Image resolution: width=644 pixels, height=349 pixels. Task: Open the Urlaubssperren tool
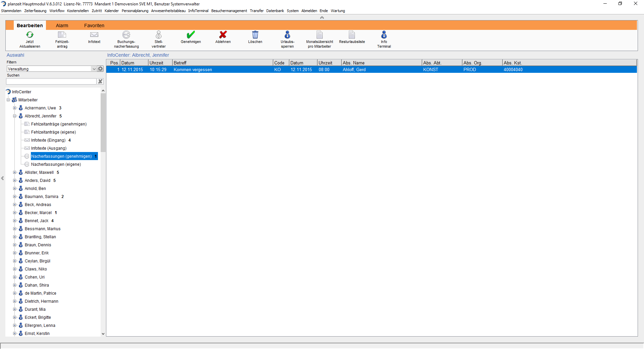pyautogui.click(x=287, y=35)
